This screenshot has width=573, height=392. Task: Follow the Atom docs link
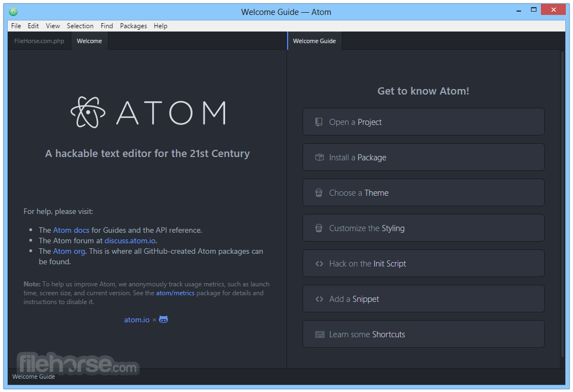tap(71, 230)
